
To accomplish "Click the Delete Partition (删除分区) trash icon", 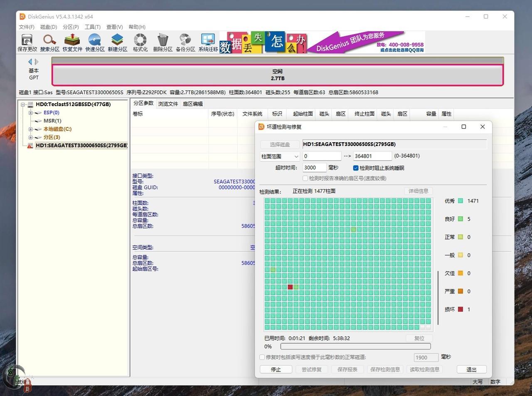I will click(x=163, y=40).
